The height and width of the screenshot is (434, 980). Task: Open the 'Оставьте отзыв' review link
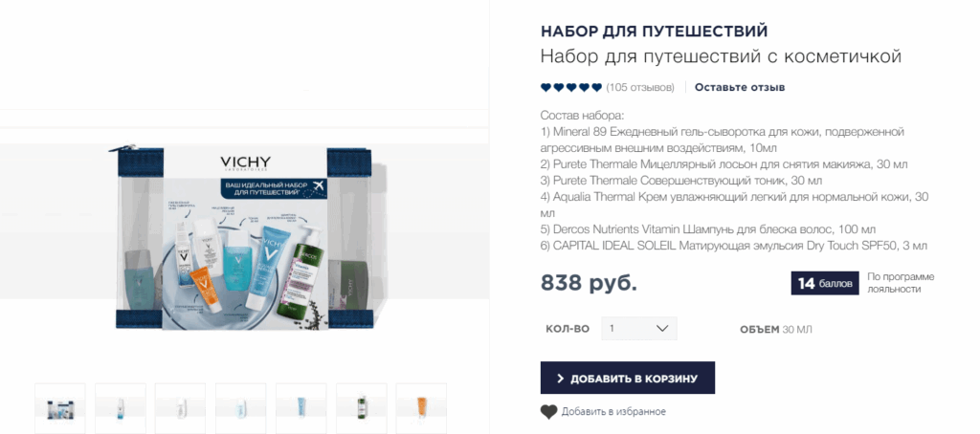click(740, 87)
